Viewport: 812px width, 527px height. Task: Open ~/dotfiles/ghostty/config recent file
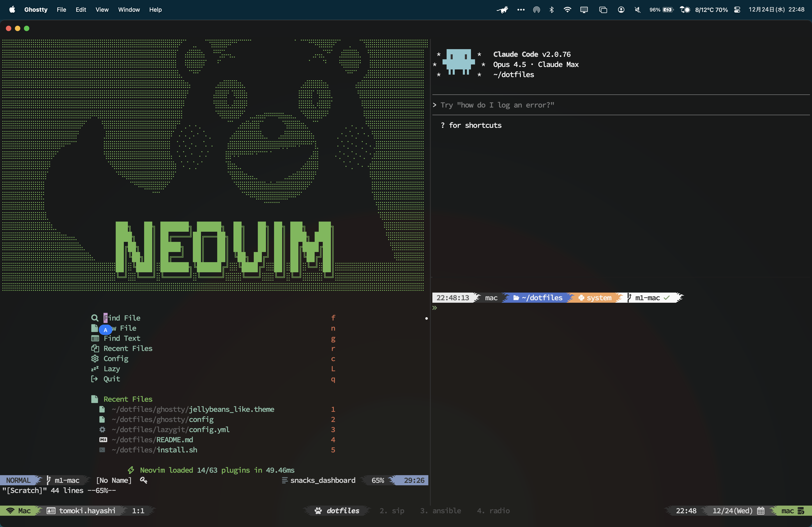(162, 419)
